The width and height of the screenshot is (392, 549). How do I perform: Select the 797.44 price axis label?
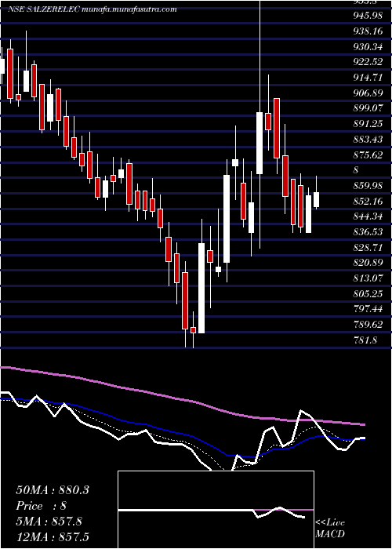tap(368, 309)
